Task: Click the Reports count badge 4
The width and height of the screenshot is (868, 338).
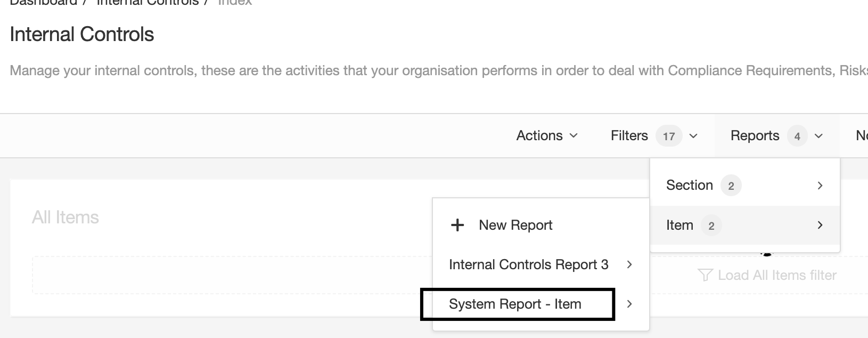Action: pyautogui.click(x=797, y=136)
